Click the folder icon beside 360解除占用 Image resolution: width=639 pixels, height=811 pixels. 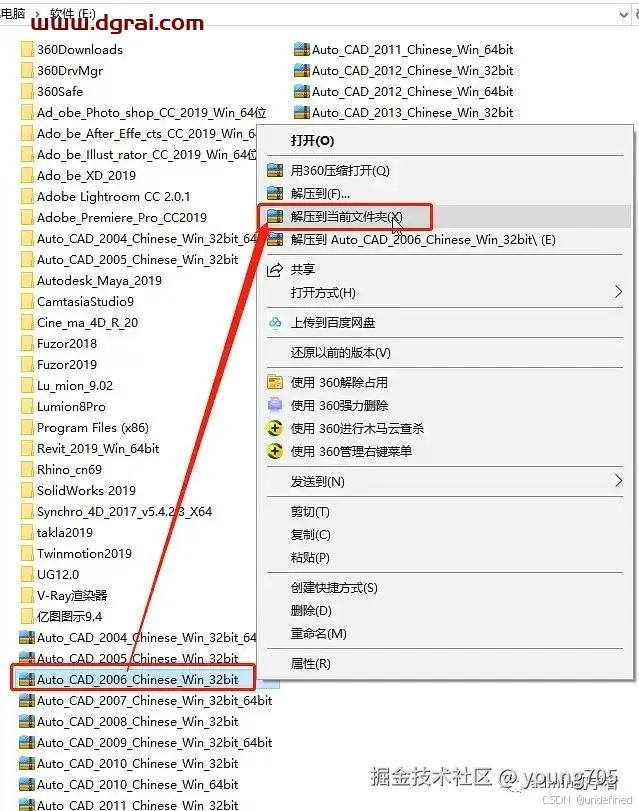[275, 383]
